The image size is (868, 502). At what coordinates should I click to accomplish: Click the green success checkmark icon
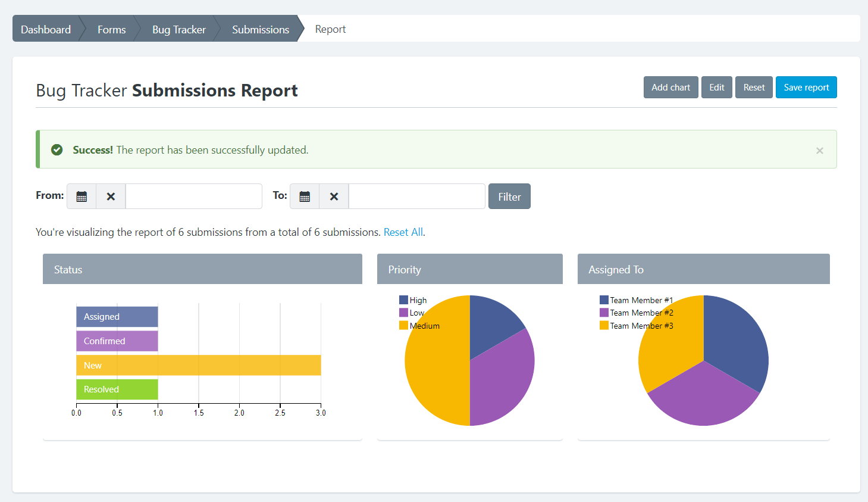click(57, 150)
